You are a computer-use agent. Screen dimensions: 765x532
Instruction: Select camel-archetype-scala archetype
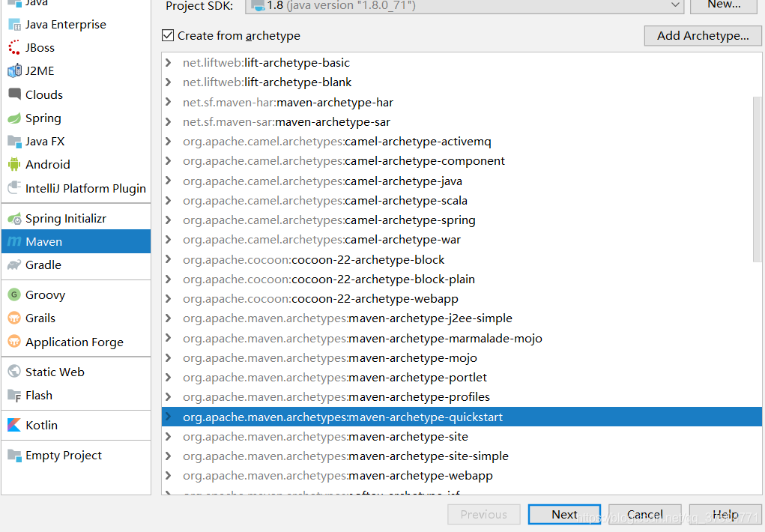pos(462,201)
